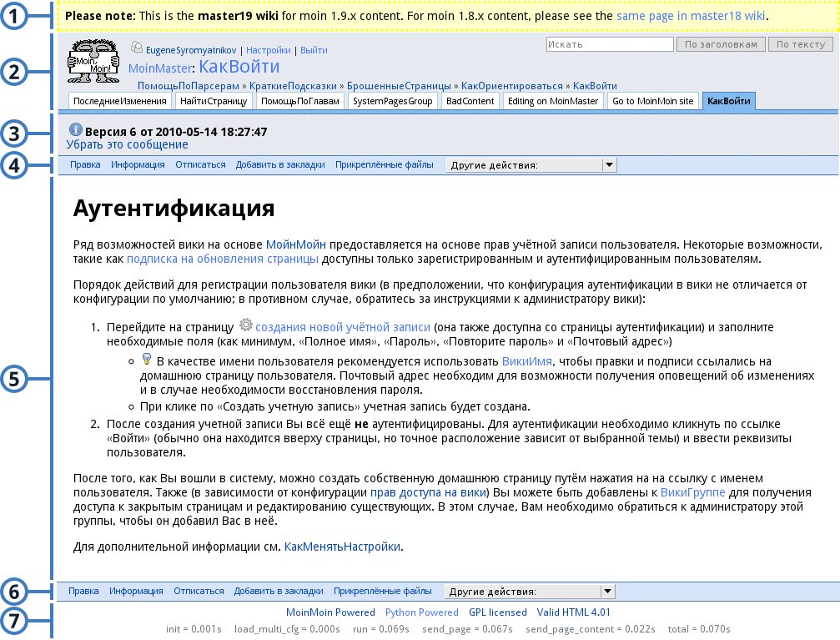Click the numbered callout circle 5

coord(14,379)
